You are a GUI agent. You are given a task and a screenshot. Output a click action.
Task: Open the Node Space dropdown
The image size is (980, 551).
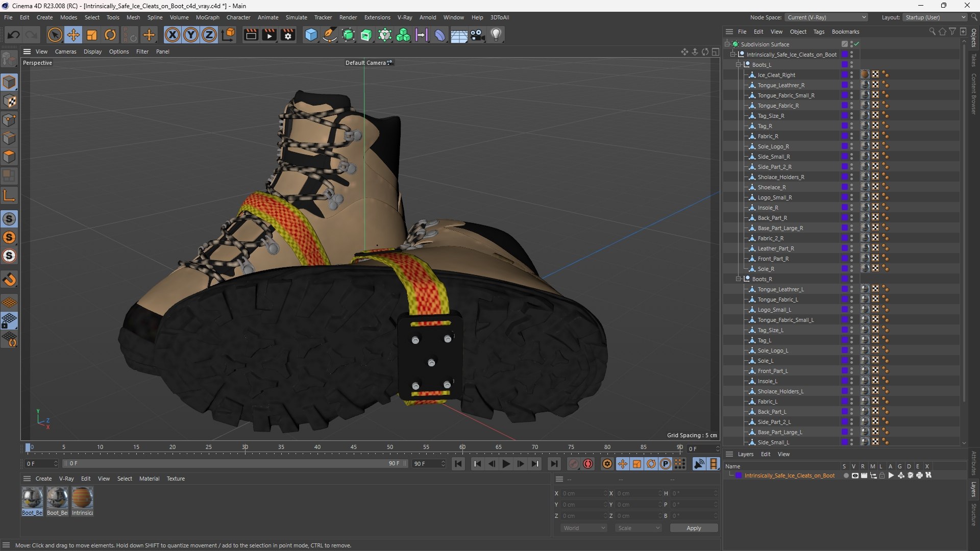pyautogui.click(x=826, y=17)
